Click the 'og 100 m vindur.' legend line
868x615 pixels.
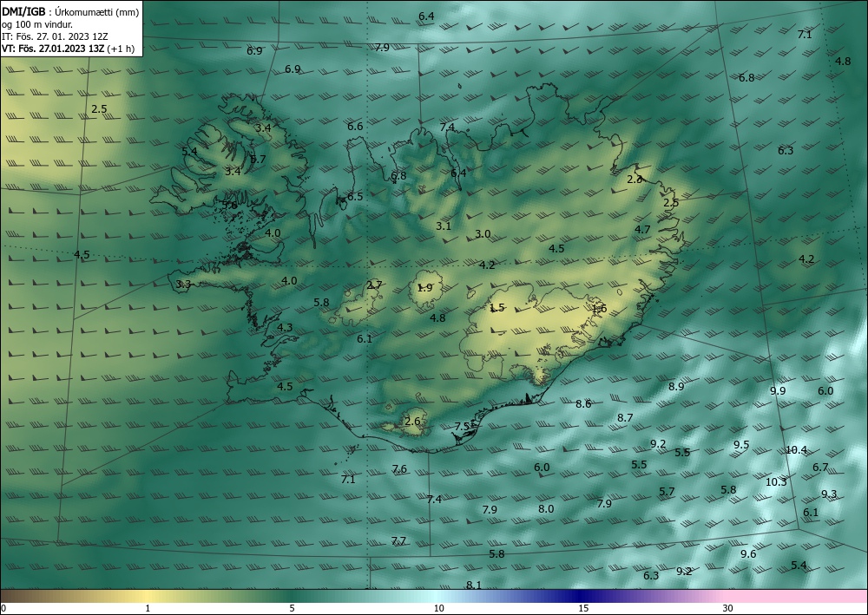[x=37, y=25]
